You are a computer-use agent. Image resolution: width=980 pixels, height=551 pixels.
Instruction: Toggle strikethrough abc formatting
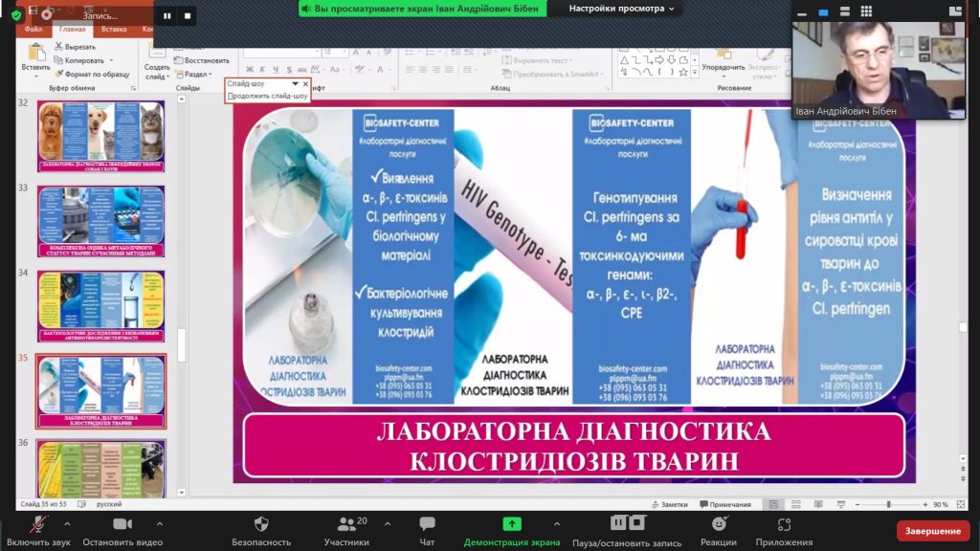click(x=301, y=70)
